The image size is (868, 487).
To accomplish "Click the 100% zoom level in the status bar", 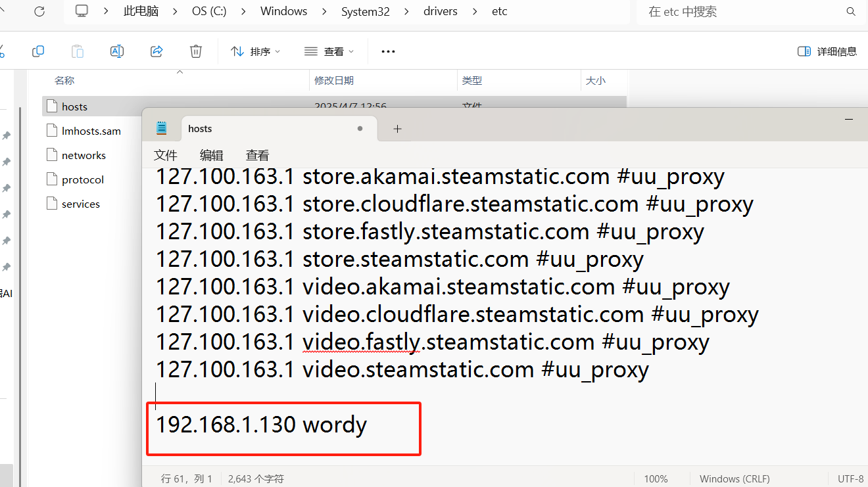I will point(656,479).
